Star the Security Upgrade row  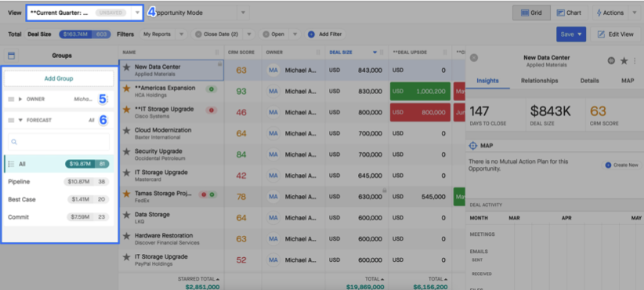[x=126, y=151]
